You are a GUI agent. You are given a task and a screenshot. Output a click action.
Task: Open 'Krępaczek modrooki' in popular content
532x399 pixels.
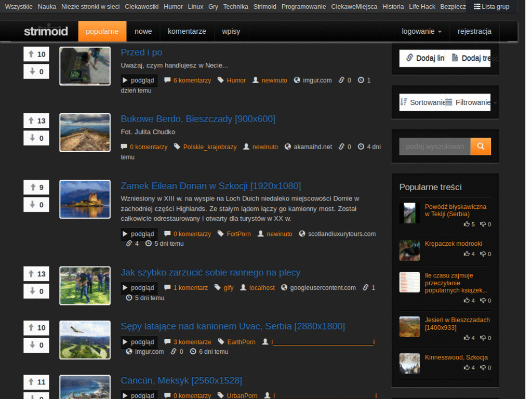(453, 244)
